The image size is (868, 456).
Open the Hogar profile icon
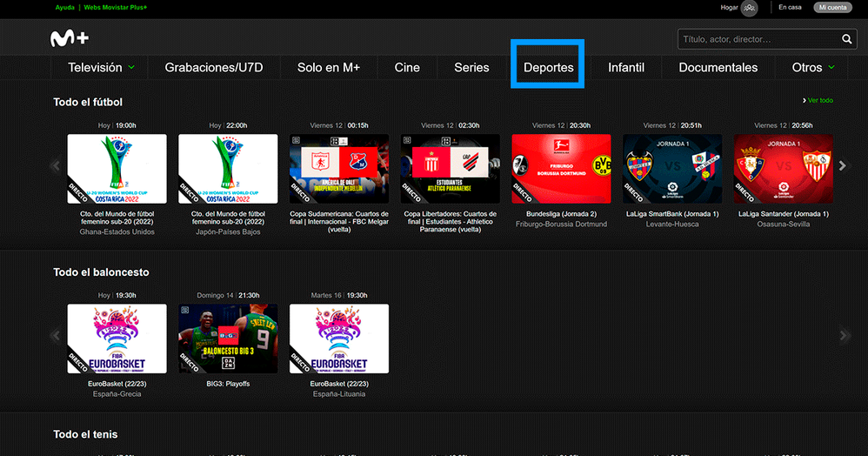coord(749,8)
